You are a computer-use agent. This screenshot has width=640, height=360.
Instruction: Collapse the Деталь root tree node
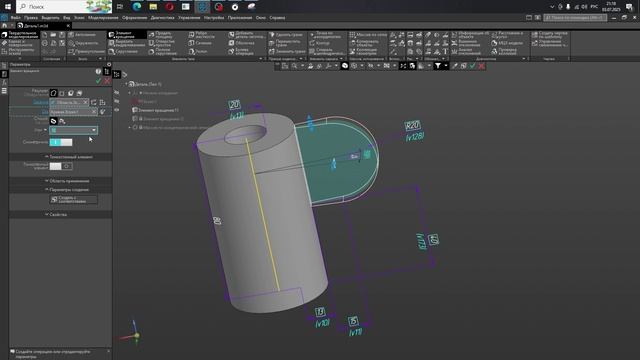[127, 84]
